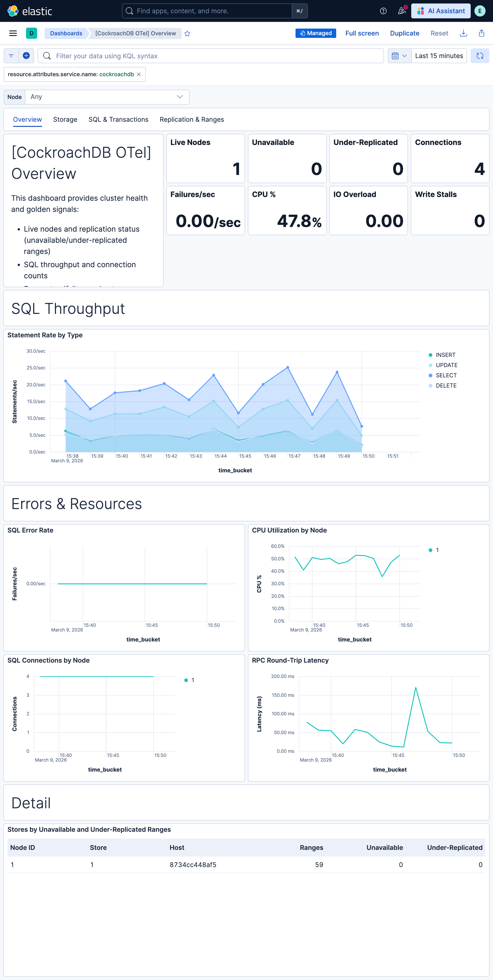
Task: Click inside the KQL filter input field
Action: (190, 56)
